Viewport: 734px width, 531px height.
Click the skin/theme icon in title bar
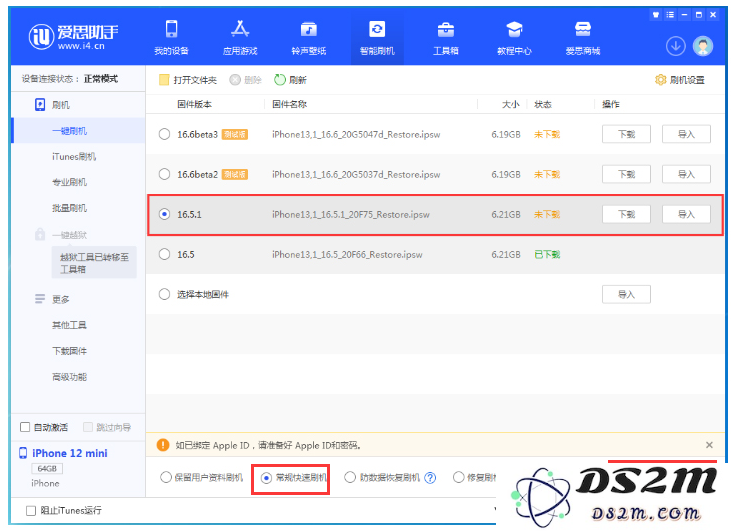tap(656, 15)
